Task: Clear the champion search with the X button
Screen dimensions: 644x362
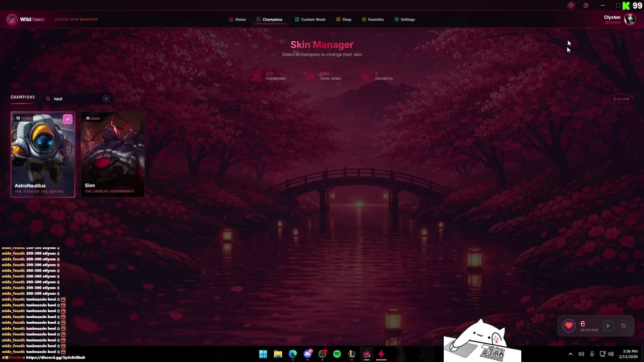Action: 106,99
